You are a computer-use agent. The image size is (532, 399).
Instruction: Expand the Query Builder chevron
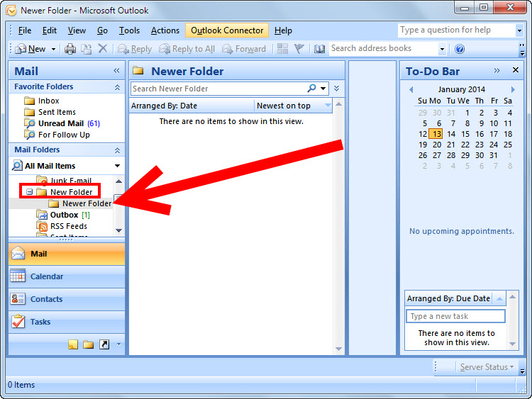coord(336,89)
